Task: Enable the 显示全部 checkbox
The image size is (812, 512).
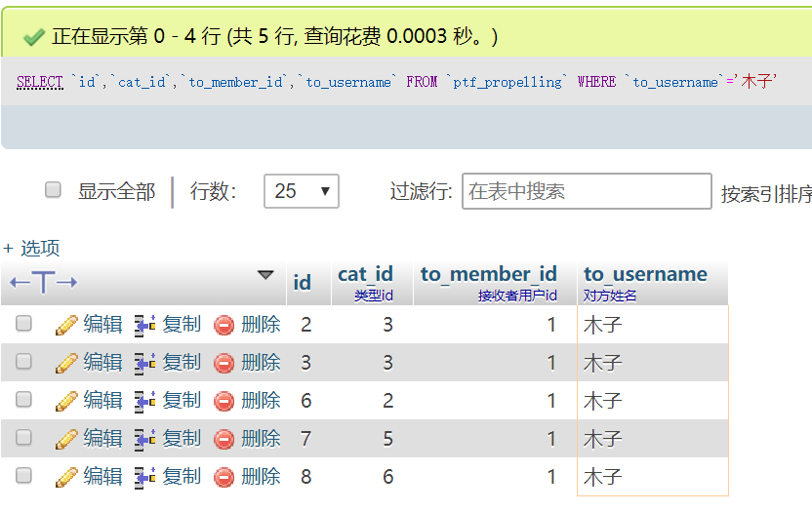Action: (53, 190)
